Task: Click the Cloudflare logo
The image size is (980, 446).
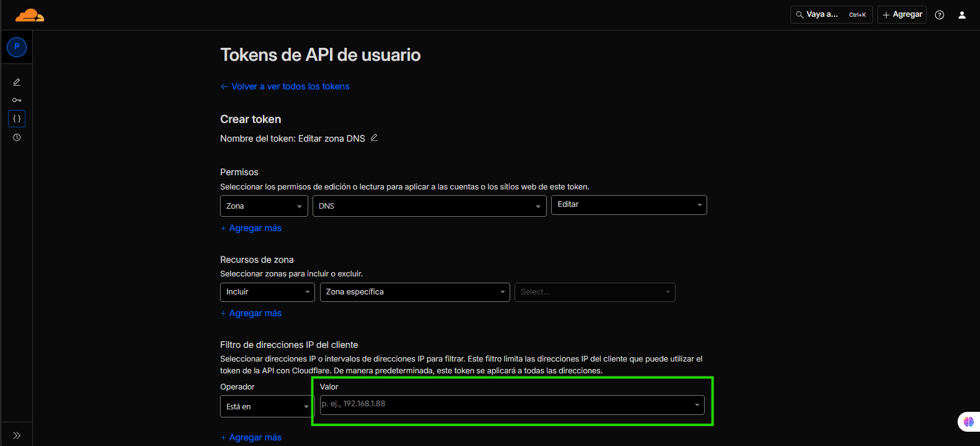Action: [x=29, y=16]
